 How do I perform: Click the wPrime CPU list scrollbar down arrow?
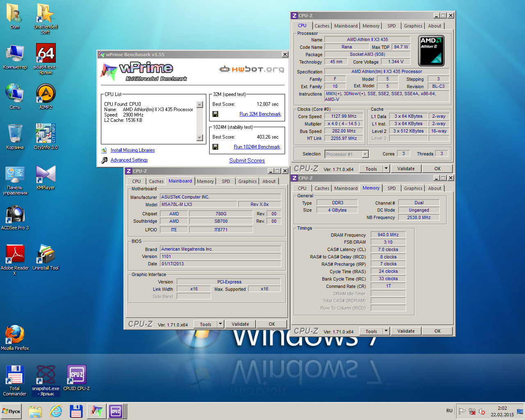point(200,138)
